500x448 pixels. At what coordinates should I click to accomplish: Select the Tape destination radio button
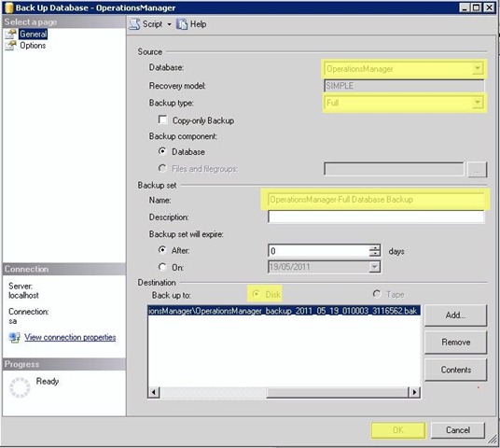377,294
